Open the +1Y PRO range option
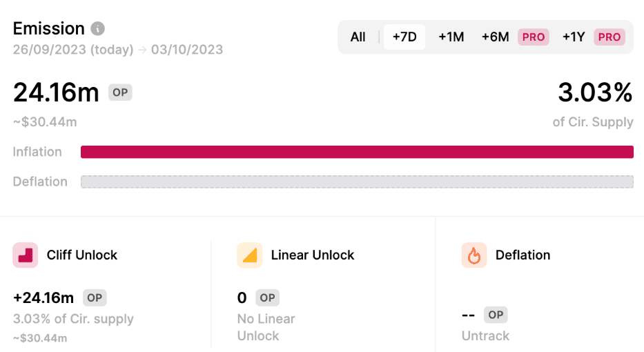 coord(592,37)
